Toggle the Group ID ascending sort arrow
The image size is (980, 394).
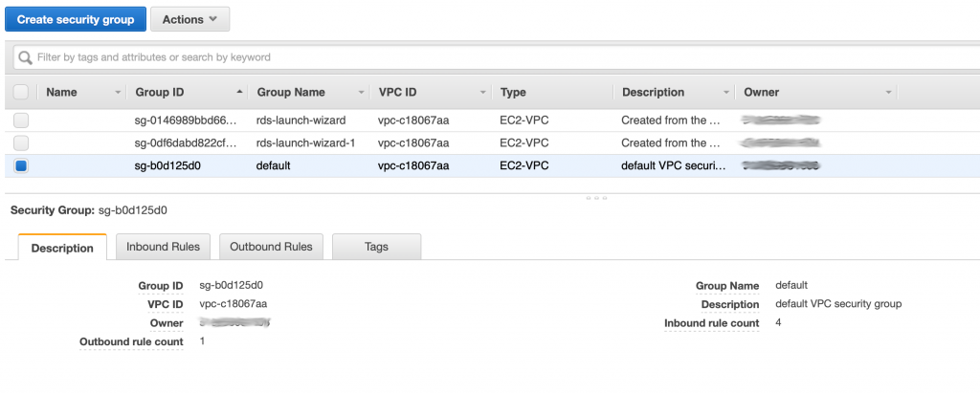[x=239, y=93]
